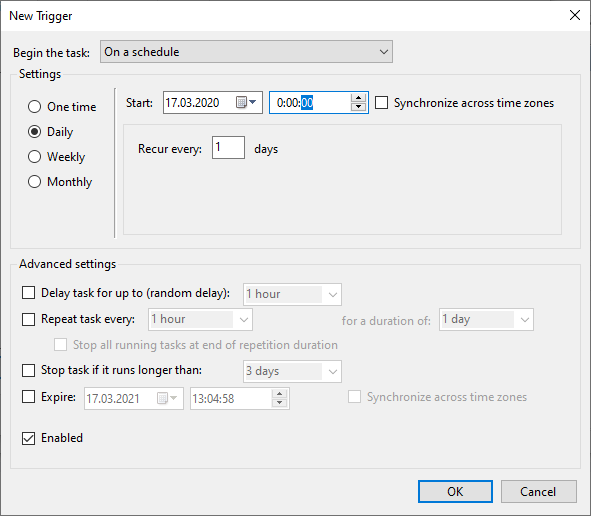Tick Stop task if it runs longer than

coord(28,370)
